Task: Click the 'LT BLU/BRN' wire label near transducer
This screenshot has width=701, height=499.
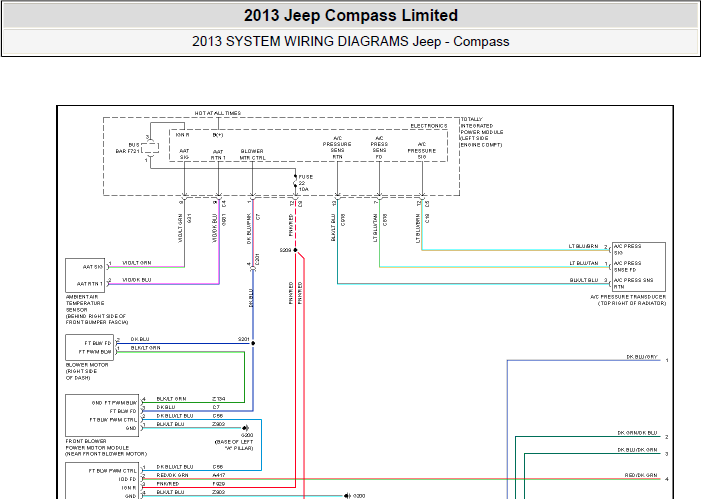Action: [x=583, y=246]
